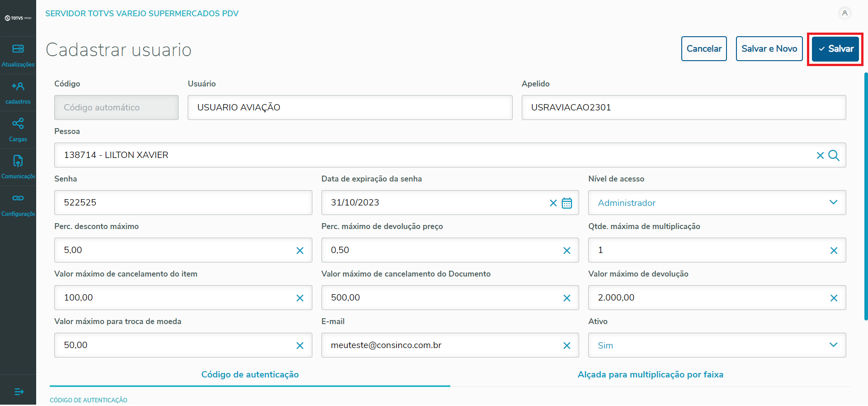Image resolution: width=868 pixels, height=406 pixels.
Task: Click the TOTVS logo
Action: point(18,18)
